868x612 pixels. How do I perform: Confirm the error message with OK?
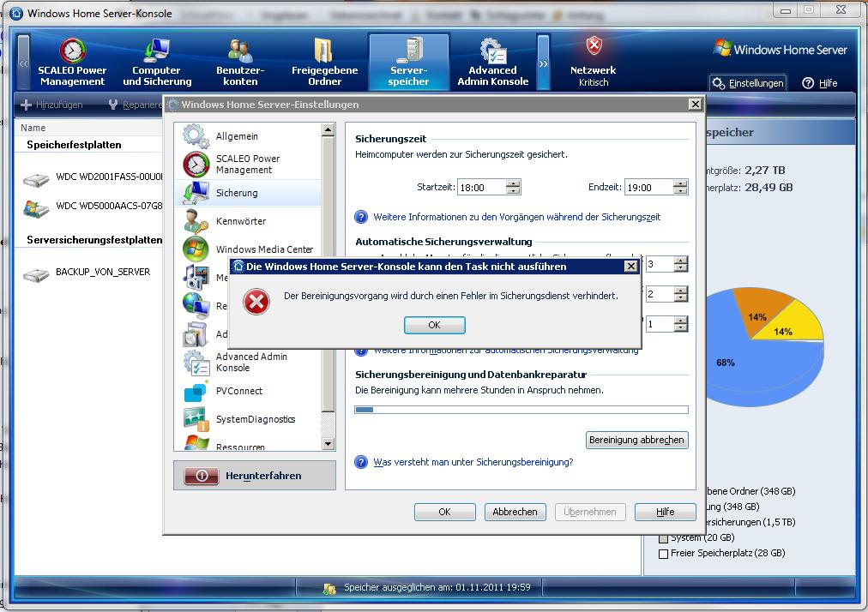[434, 325]
